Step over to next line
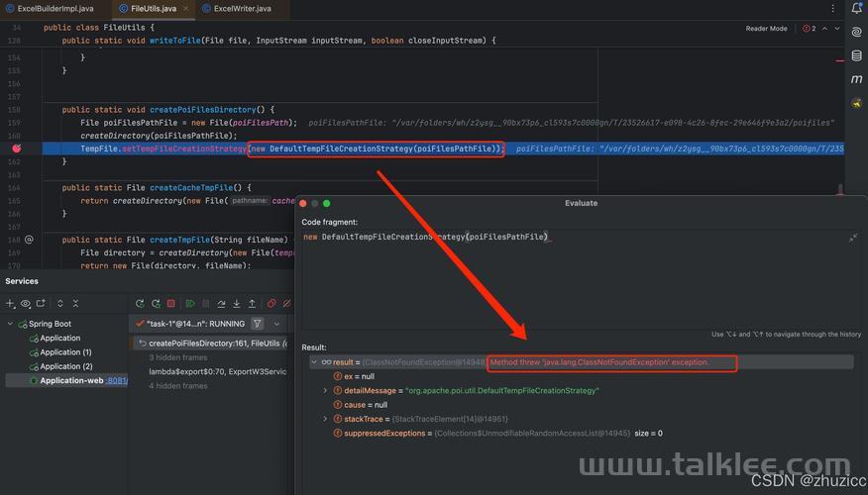This screenshot has width=868, height=495. [x=221, y=303]
